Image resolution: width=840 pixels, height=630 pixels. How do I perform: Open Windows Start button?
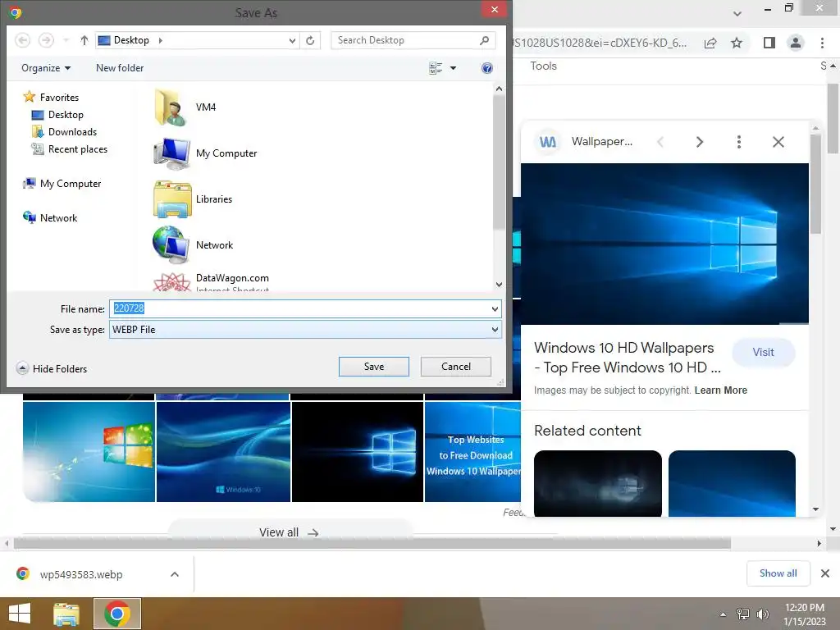tap(20, 614)
